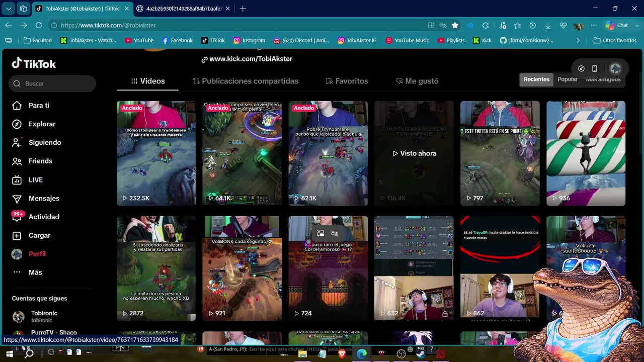Switch to the Favoritos tab
The image size is (644, 362).
coord(347,81)
